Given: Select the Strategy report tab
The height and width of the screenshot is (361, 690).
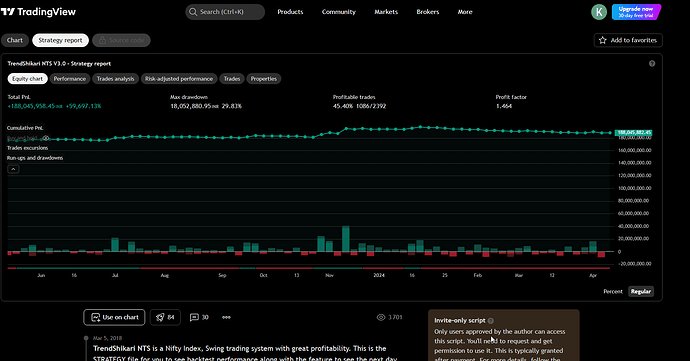Looking at the screenshot, I should [60, 40].
